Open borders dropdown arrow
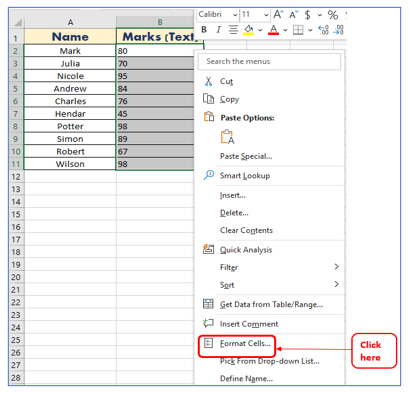This screenshot has width=410, height=393. point(310,30)
